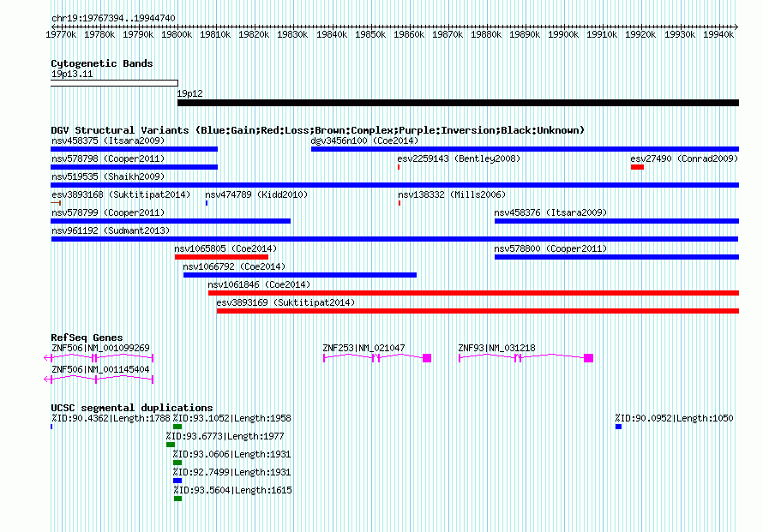The image size is (763, 532).
Task: Select the 19p13.11 band outline bar
Action: point(114,83)
